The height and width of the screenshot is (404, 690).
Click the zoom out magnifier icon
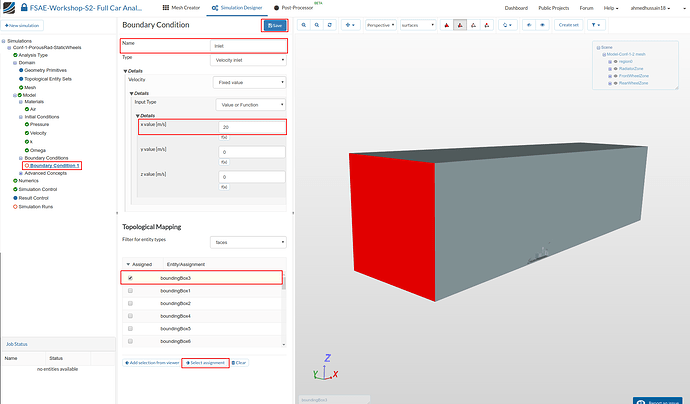pyautogui.click(x=318, y=25)
